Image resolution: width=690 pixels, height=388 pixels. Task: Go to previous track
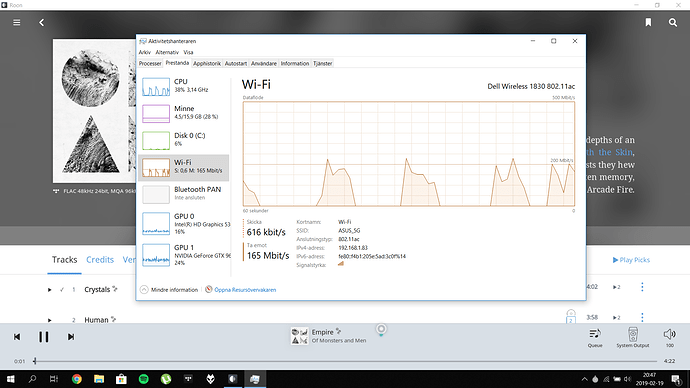pos(17,337)
